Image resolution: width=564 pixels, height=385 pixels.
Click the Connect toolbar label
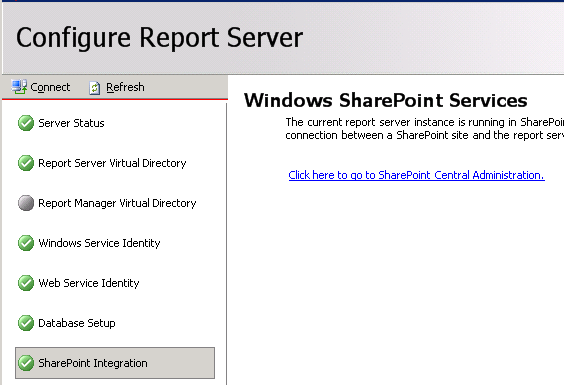click(x=50, y=87)
